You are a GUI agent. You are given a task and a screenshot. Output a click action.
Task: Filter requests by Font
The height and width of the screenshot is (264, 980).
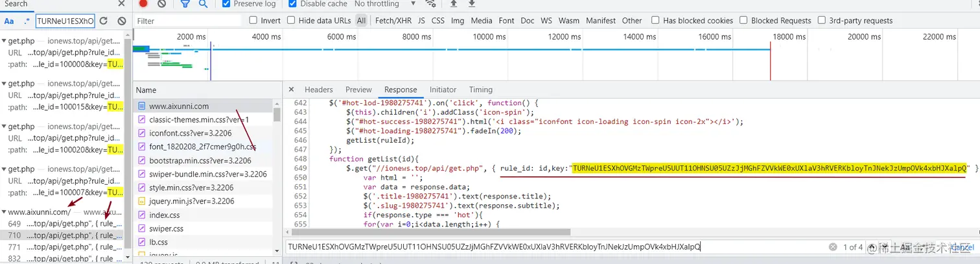(507, 21)
